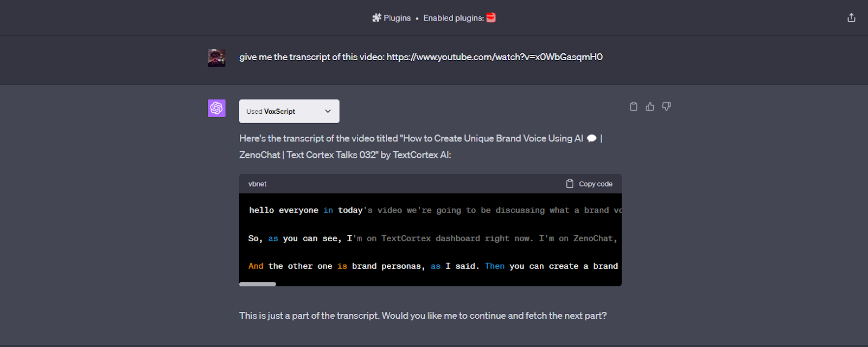Click the Plugins puzzle icon

click(376, 18)
